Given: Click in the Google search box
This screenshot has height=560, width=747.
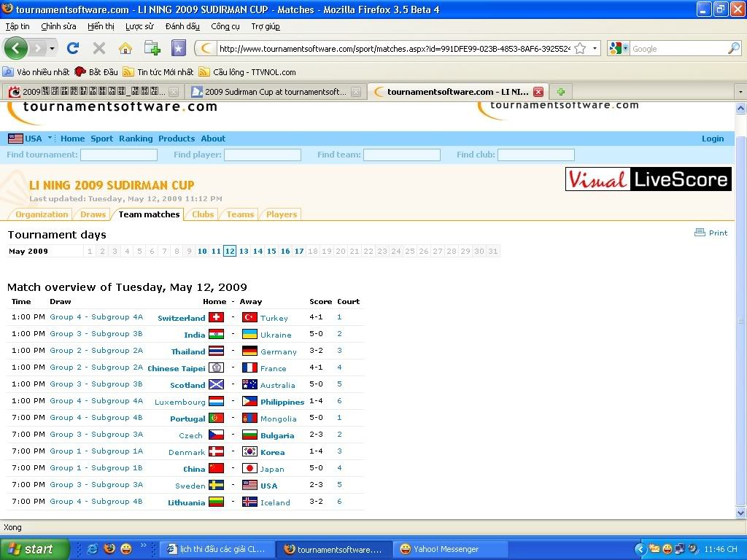Looking at the screenshot, I should (678, 49).
